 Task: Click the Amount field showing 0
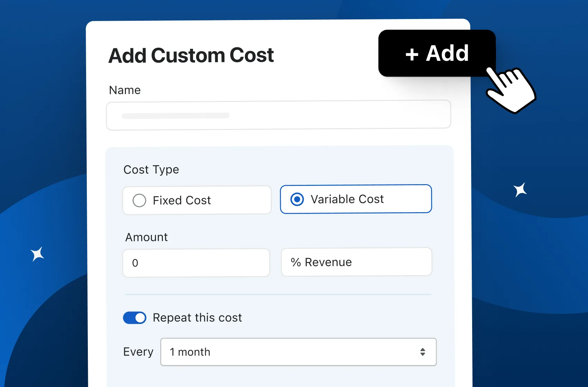pos(196,263)
